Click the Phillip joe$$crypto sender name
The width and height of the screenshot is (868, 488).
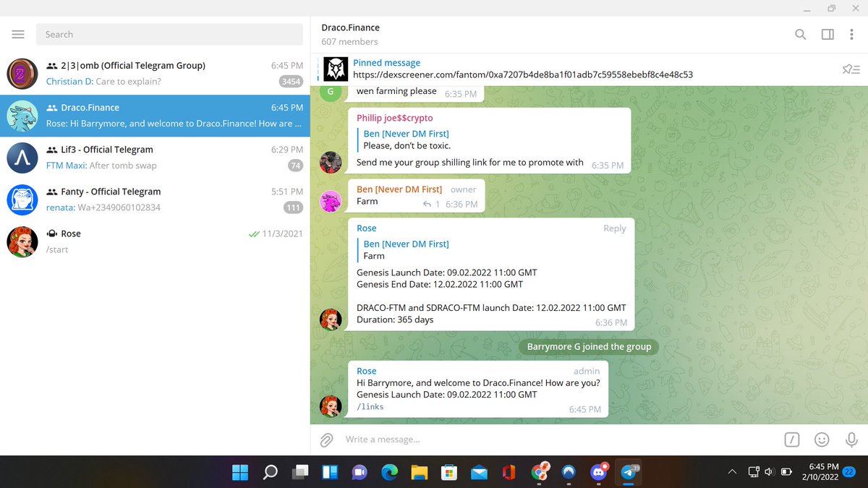click(394, 118)
